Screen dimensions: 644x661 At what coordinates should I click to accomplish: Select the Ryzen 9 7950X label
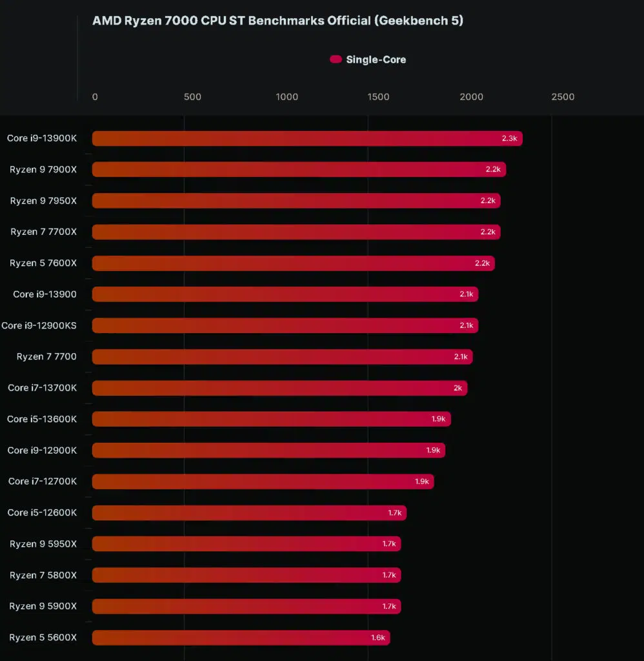coord(43,201)
